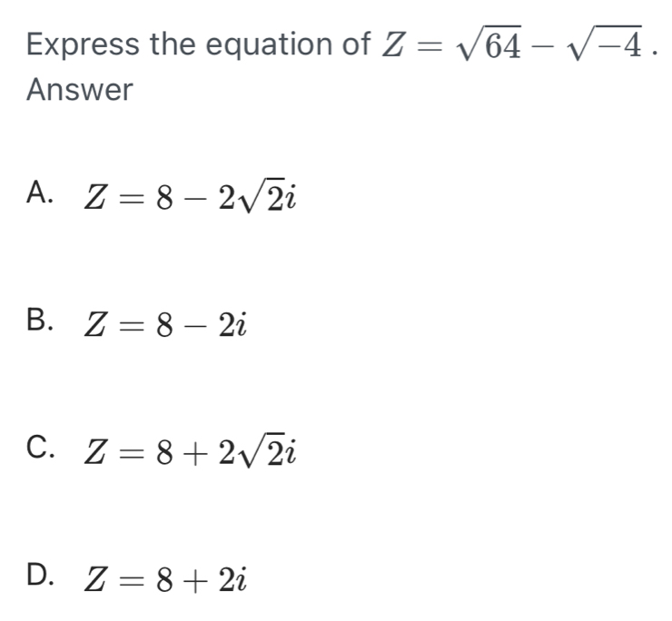
Task: Choose the formula Z = 8 + 2√2i
Action: (190, 451)
